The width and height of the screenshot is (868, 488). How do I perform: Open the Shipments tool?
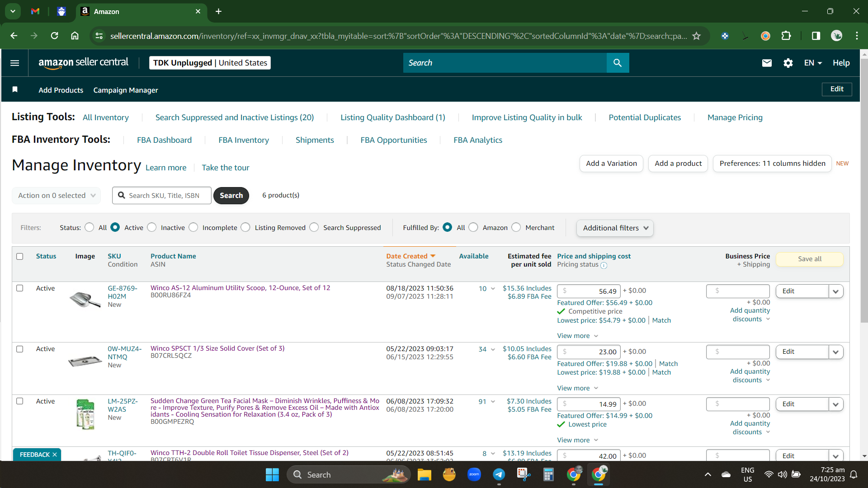[315, 140]
